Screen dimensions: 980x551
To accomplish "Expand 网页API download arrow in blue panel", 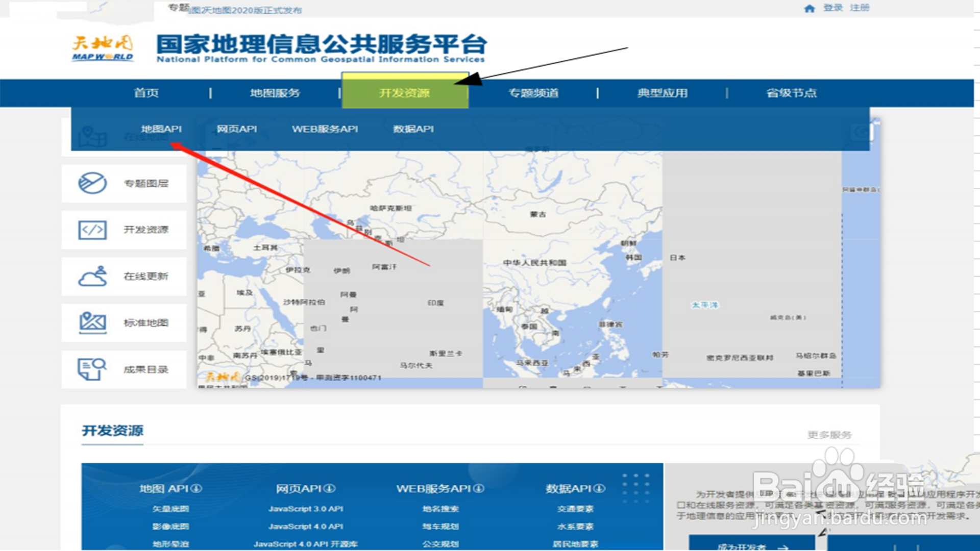I will pyautogui.click(x=330, y=488).
